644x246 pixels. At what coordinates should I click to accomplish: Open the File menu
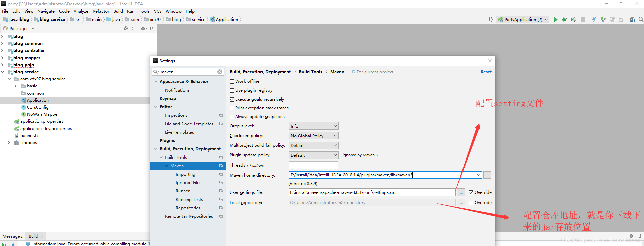[x=5, y=11]
